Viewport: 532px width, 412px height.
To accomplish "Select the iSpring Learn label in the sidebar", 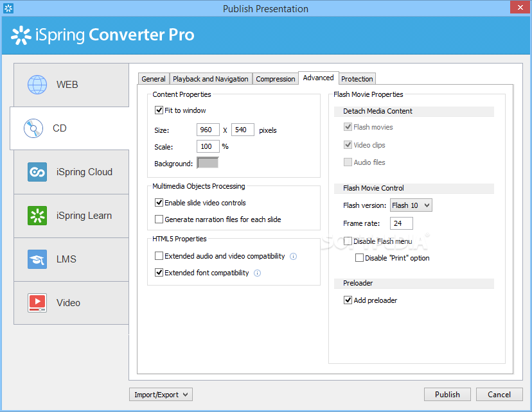I will point(84,216).
